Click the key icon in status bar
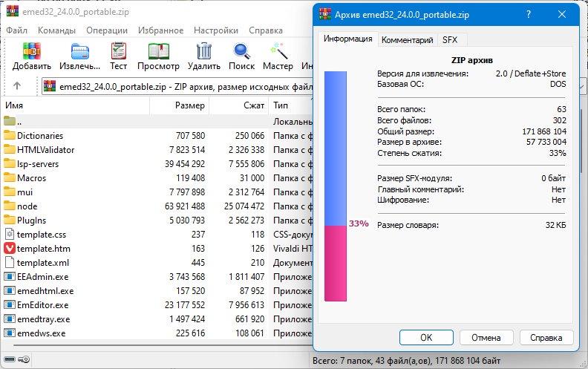The image size is (588, 369). pyautogui.click(x=24, y=359)
